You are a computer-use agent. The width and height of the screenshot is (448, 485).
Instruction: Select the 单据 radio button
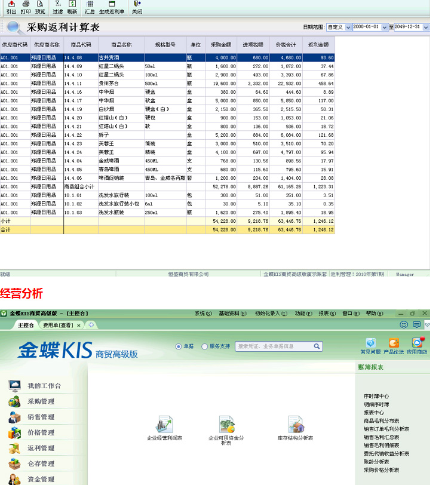(178, 346)
